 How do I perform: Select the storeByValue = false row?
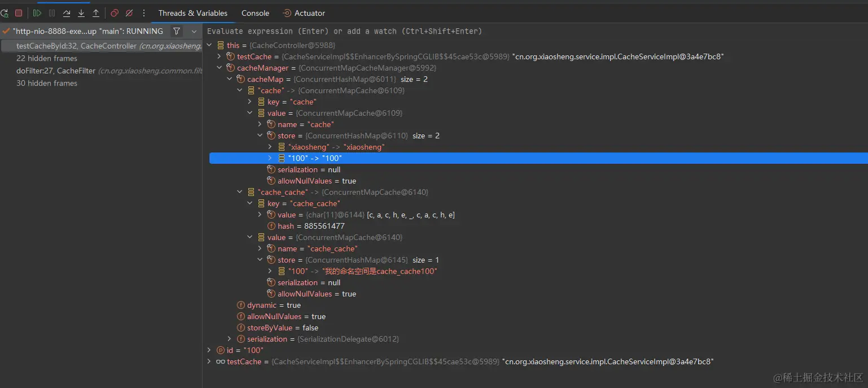pos(277,328)
